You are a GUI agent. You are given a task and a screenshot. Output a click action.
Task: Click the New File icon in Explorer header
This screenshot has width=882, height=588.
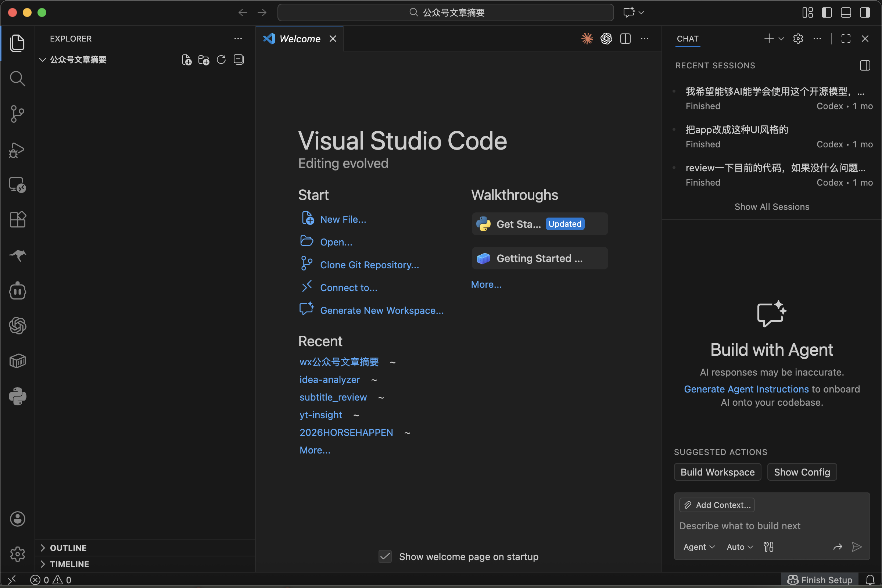(x=186, y=60)
